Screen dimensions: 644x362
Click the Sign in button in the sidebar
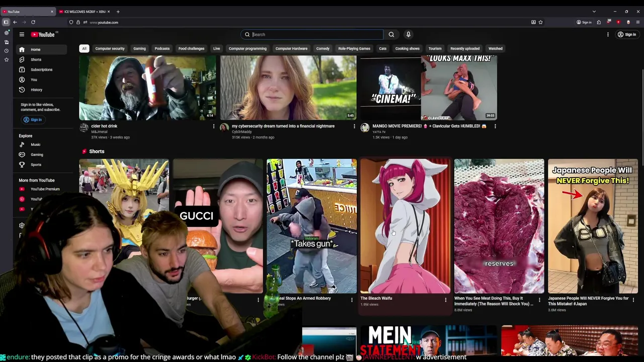pyautogui.click(x=33, y=120)
